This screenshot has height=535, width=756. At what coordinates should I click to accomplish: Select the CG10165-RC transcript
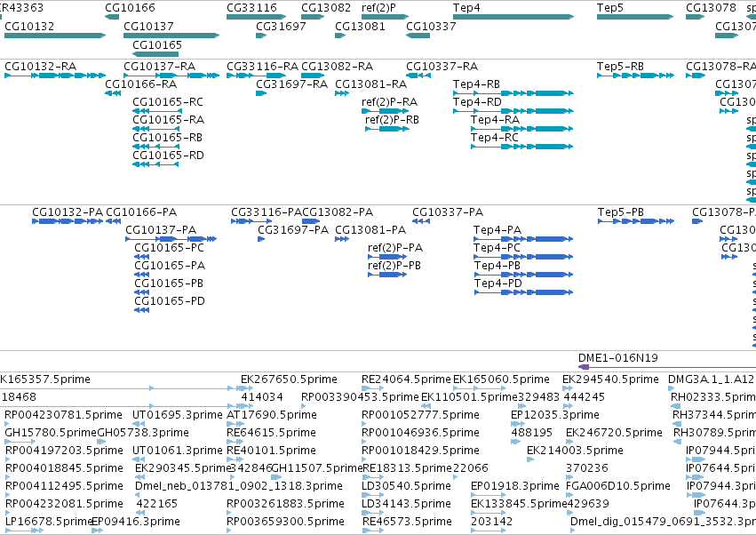155,111
